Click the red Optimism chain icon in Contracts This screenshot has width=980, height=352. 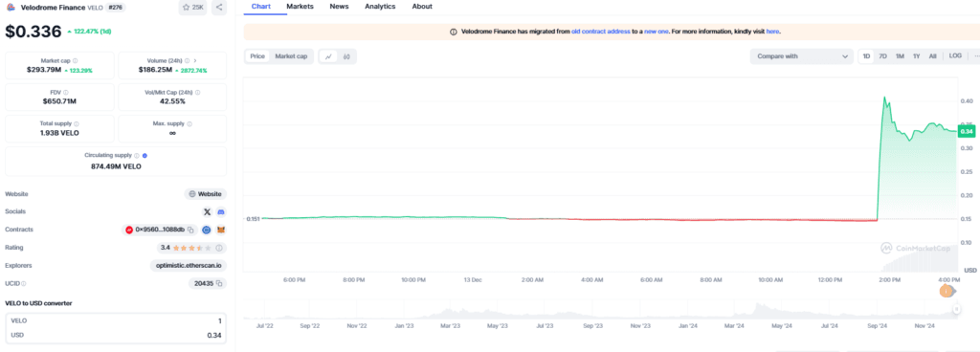click(x=130, y=230)
